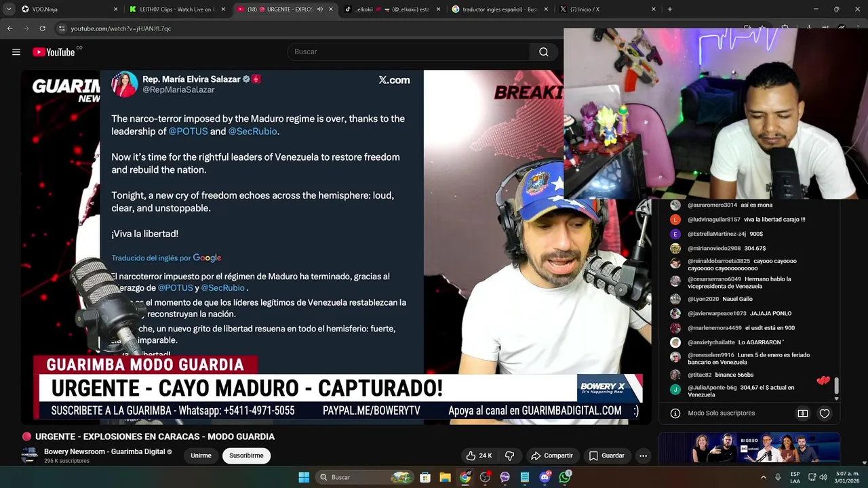Reload the current page
The width and height of the screenshot is (868, 488).
click(42, 28)
